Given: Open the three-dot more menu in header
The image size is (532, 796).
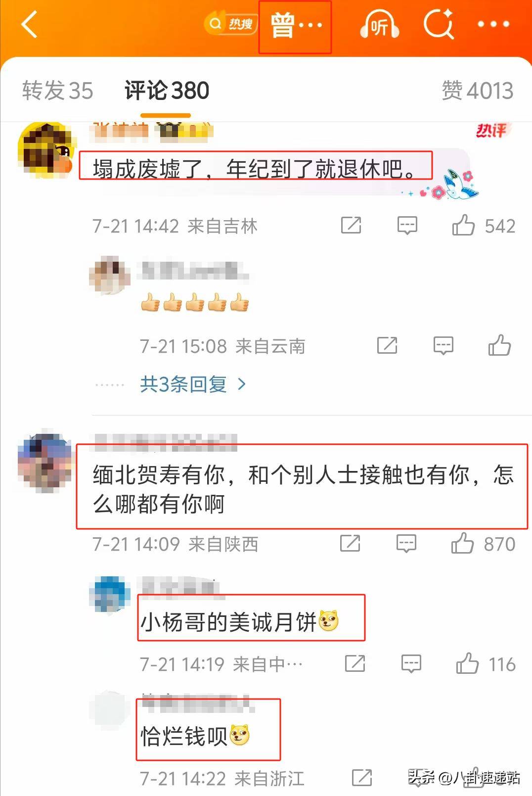Looking at the screenshot, I should pyautogui.click(x=493, y=24).
